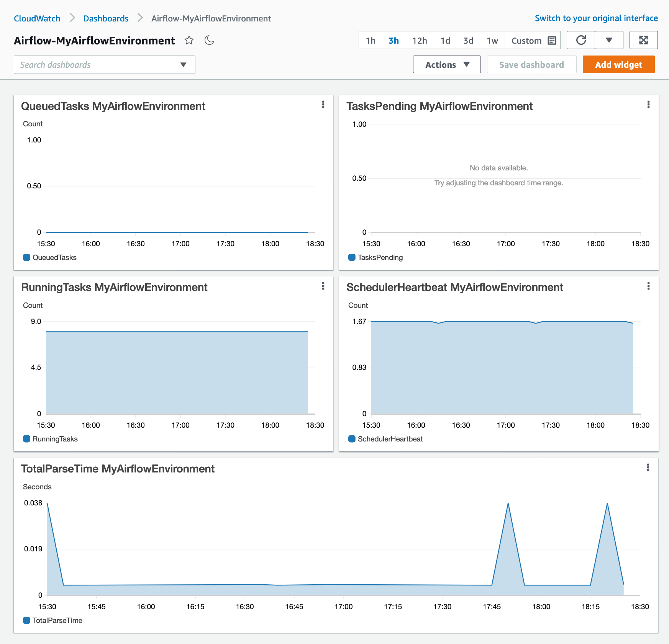Navigate to Dashboards breadcrumb
This screenshot has height=644, width=669.
point(106,18)
